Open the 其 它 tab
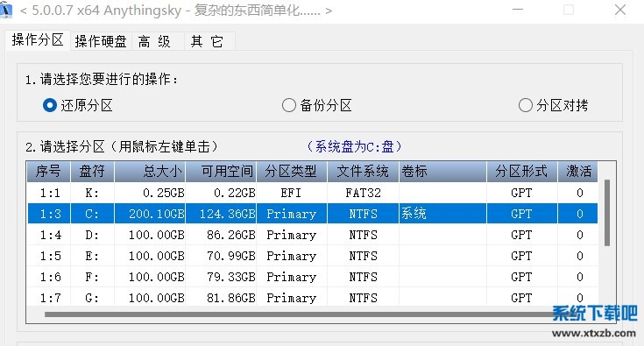The height and width of the screenshot is (346, 644). point(209,41)
